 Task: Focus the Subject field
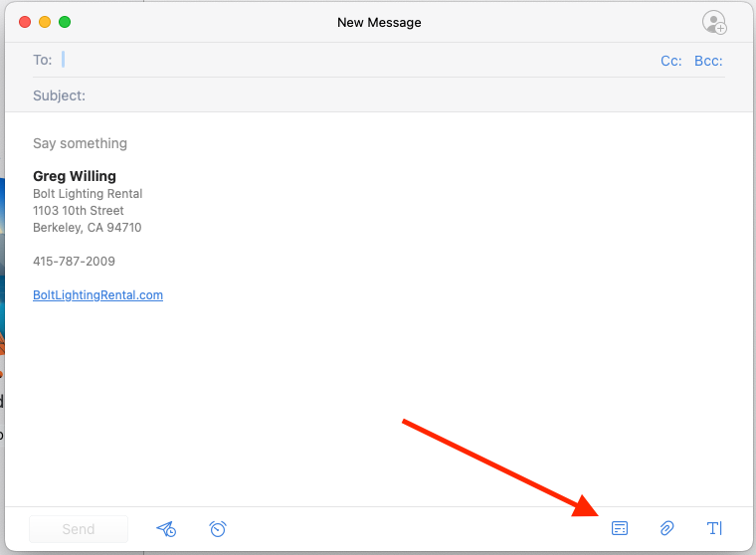coord(398,95)
